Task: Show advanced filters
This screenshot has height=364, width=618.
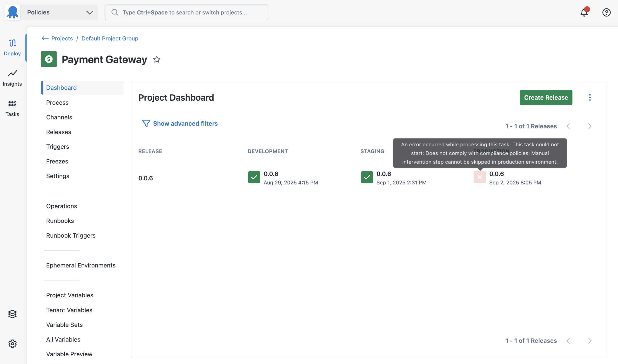Action: pyautogui.click(x=185, y=123)
